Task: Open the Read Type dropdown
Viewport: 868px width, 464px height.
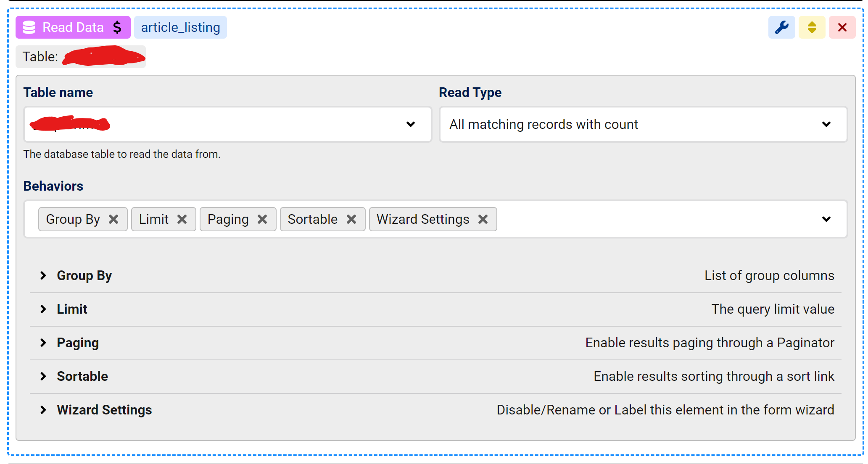Action: 826,124
